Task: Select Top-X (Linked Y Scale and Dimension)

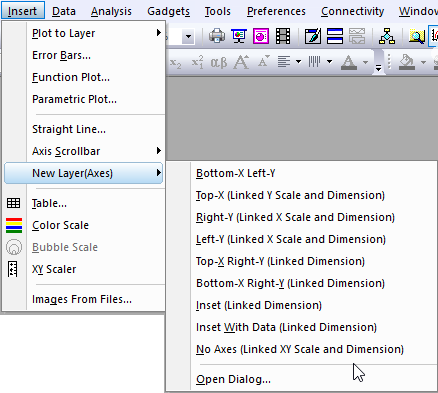Action: point(302,195)
